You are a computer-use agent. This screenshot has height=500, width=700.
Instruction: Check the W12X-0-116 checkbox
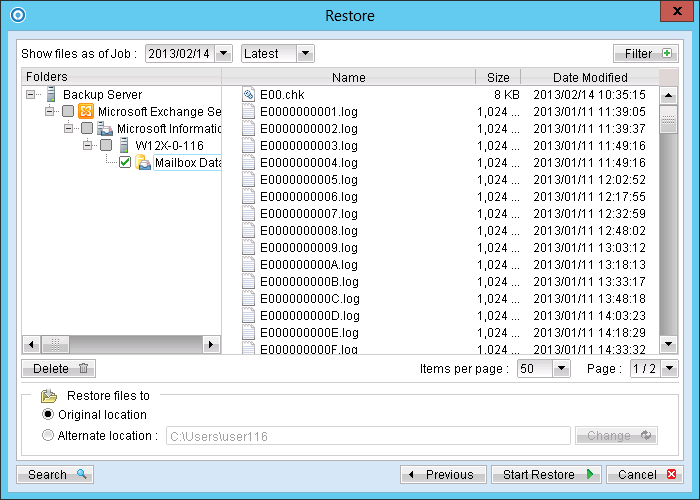(106, 145)
